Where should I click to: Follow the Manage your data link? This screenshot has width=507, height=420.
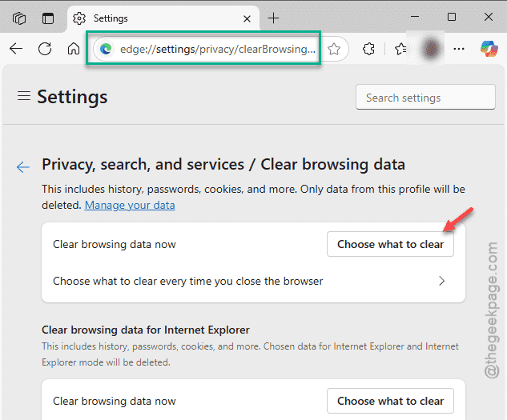pos(130,205)
